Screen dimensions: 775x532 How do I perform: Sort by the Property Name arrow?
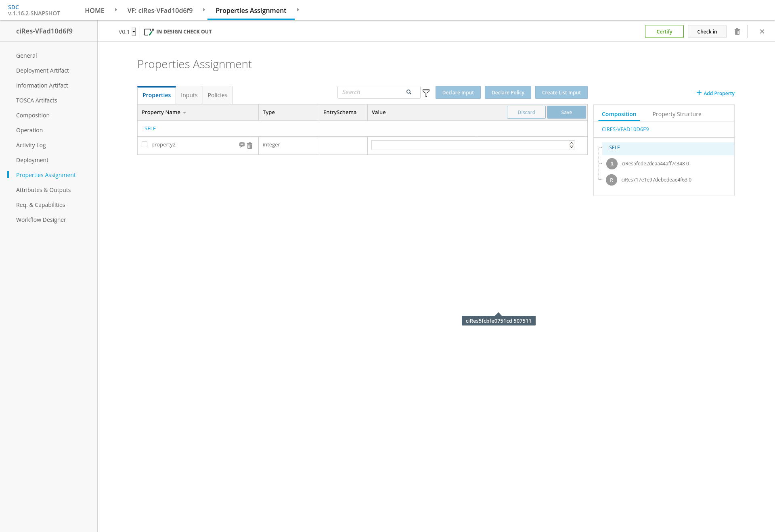point(184,113)
